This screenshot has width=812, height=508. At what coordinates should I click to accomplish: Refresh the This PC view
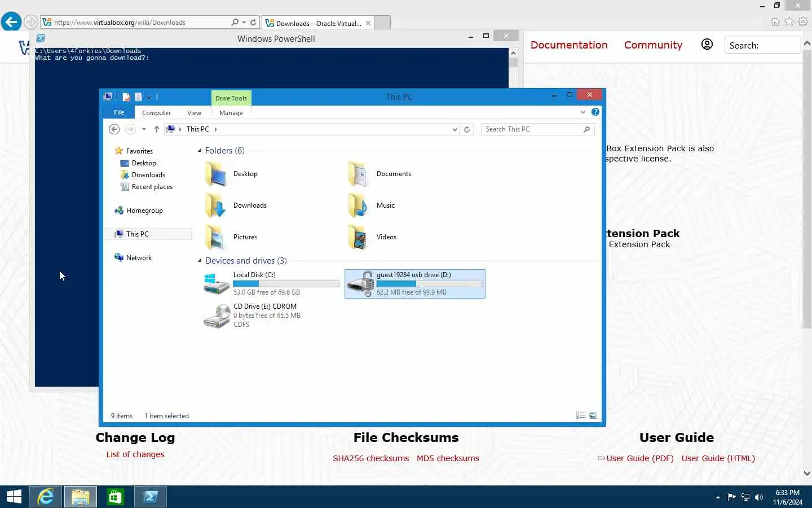(x=467, y=129)
